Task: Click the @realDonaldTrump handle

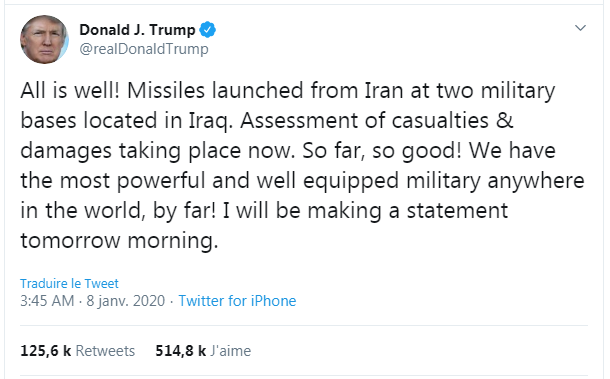Action: point(144,49)
